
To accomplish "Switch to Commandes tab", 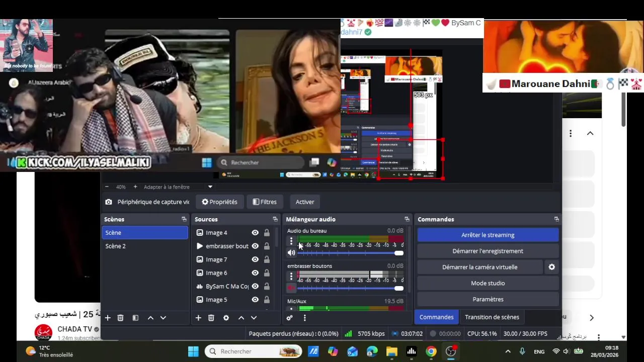I will (436, 317).
